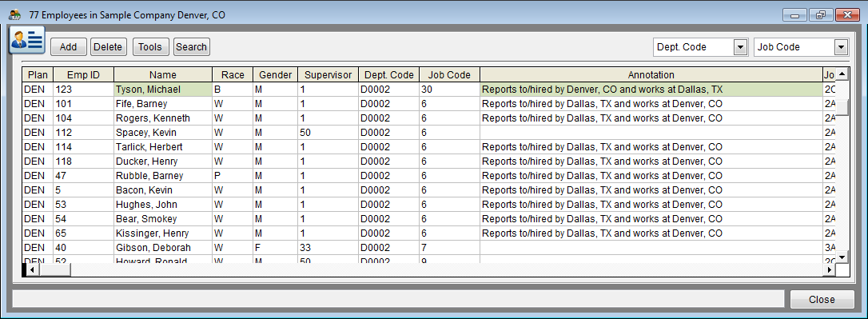
Task: Click Emp ID 123 cell
Action: coord(84,90)
